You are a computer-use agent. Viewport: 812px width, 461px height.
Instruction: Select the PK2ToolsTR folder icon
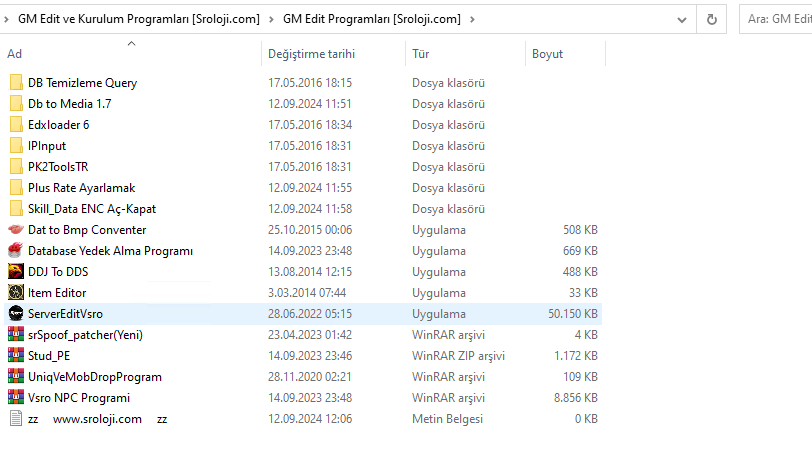click(16, 167)
